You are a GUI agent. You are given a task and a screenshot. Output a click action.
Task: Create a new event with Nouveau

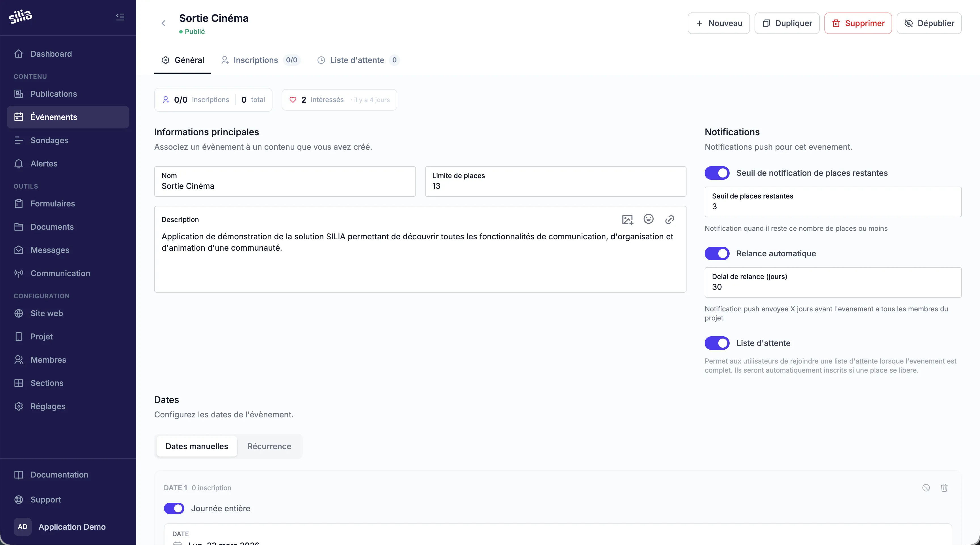(x=718, y=23)
